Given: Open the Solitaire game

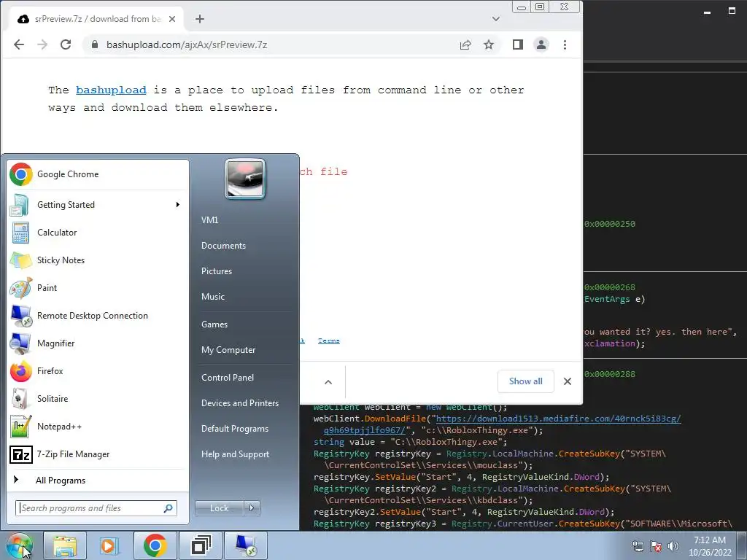Looking at the screenshot, I should [98, 399].
